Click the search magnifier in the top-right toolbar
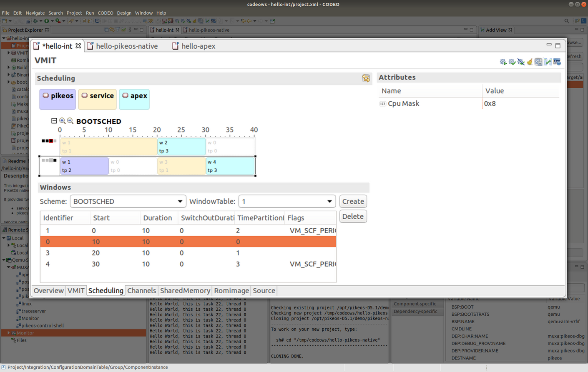The height and width of the screenshot is (372, 588). point(566,20)
